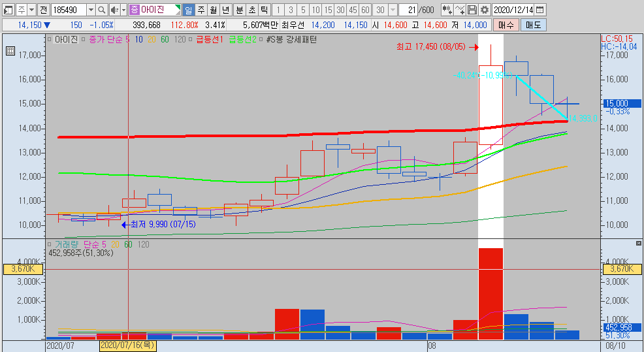Click the 최우선 best quote label

[293, 25]
